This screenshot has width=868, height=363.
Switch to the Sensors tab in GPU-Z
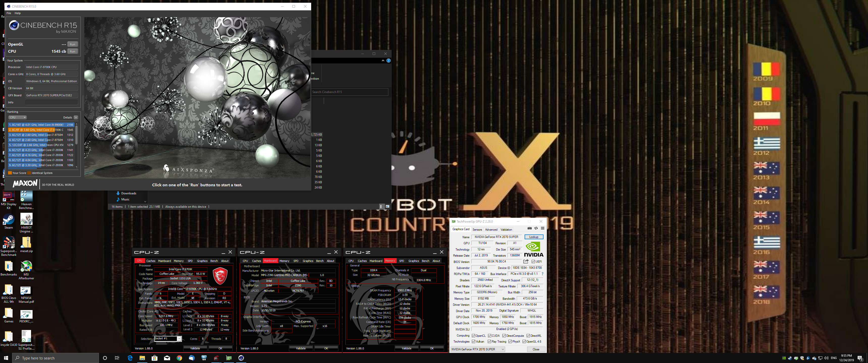click(477, 230)
